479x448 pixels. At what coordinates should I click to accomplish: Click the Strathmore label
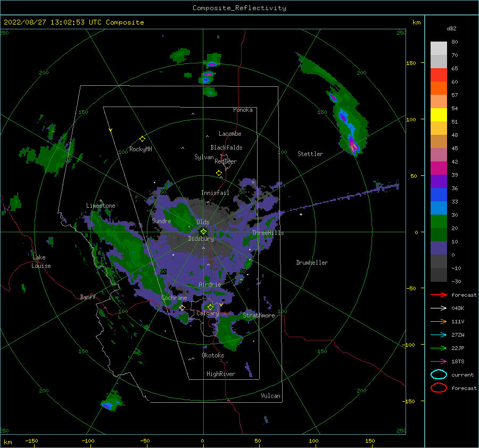(259, 315)
